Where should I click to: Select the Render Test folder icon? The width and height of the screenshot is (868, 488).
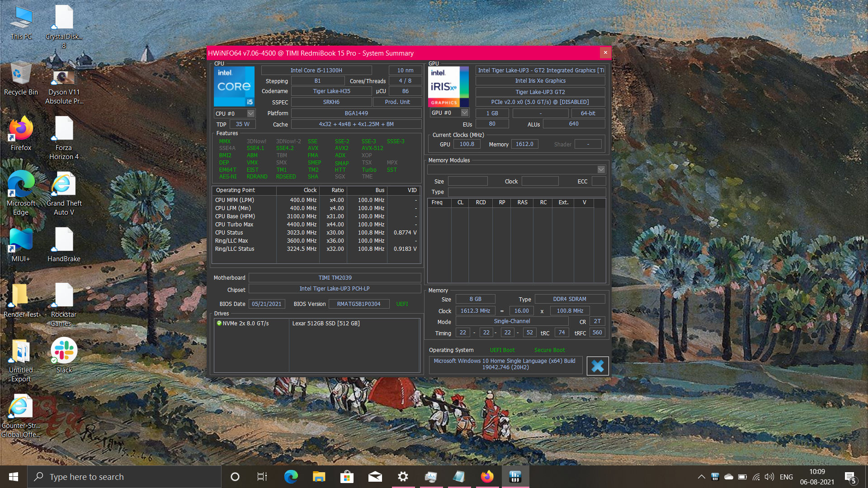click(x=21, y=300)
